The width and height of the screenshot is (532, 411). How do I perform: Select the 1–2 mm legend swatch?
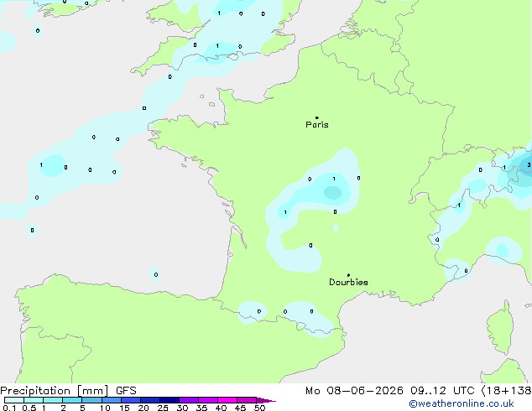point(53,400)
